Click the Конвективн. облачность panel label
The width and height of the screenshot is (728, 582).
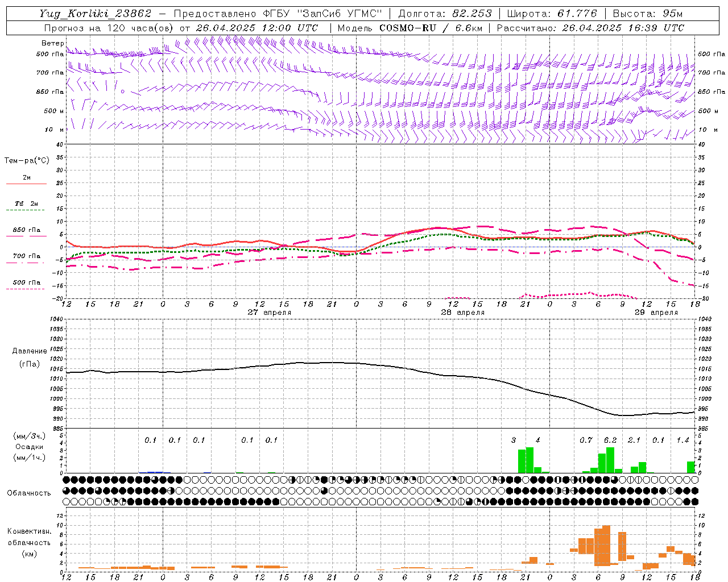tap(29, 537)
